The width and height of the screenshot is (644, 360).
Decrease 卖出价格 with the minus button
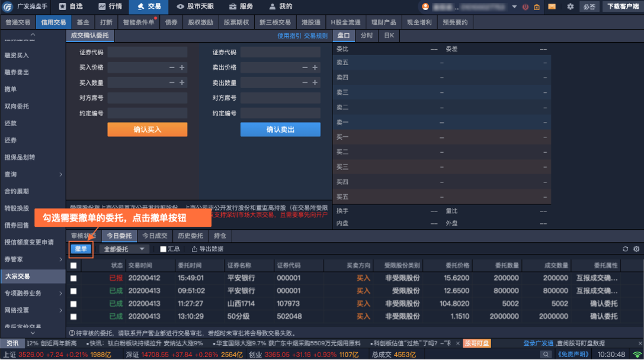coord(305,67)
